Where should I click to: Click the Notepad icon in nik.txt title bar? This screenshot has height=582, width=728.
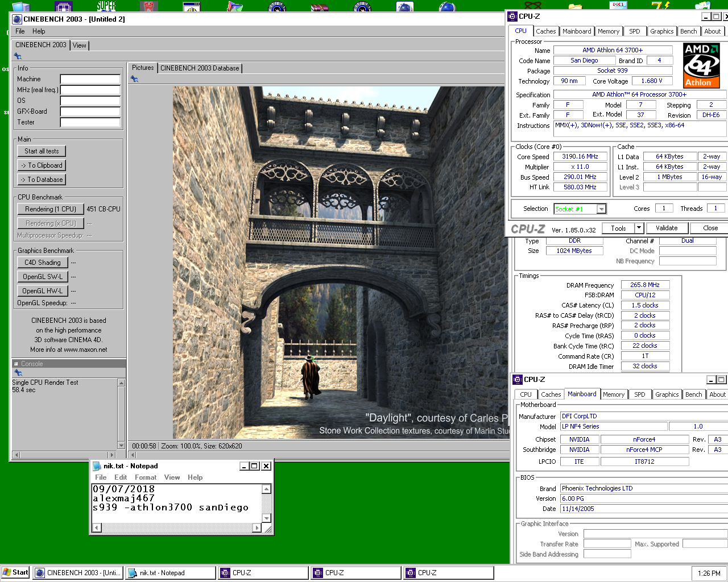tap(97, 466)
